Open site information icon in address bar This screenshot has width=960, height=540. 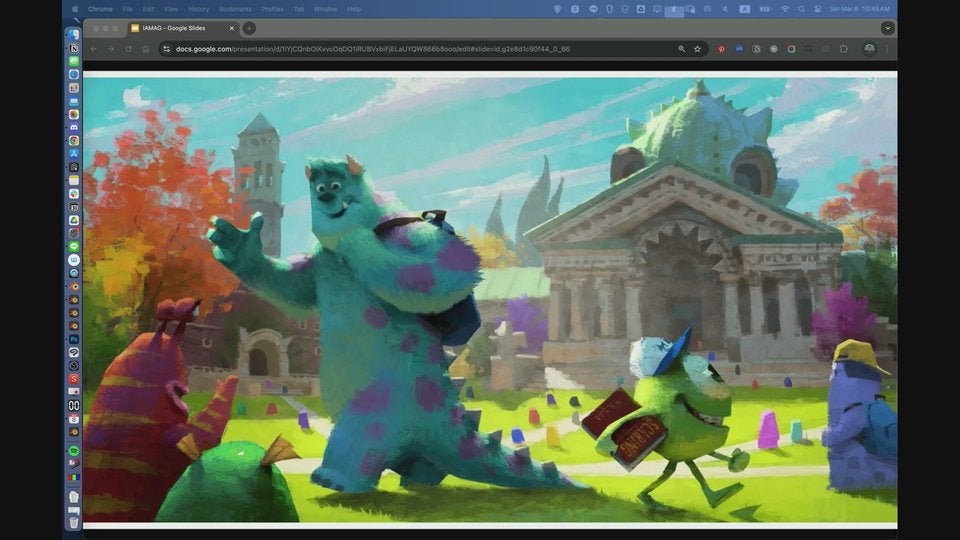(x=167, y=49)
